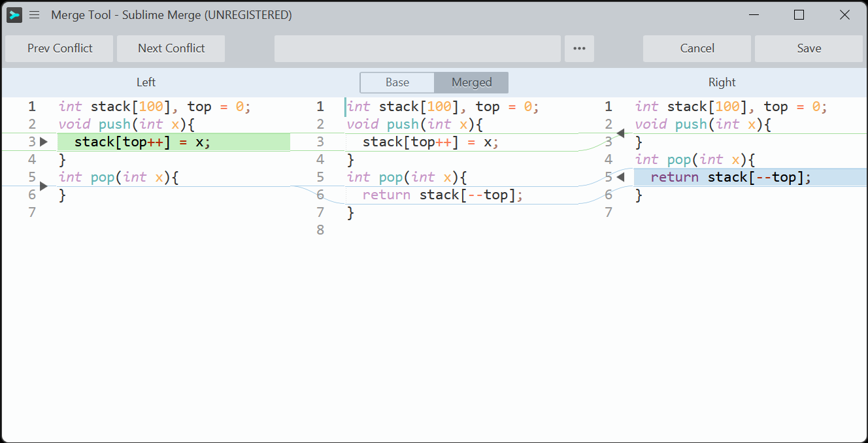Viewport: 868px width, 443px height.
Task: Cancel the merge
Action: pyautogui.click(x=697, y=48)
